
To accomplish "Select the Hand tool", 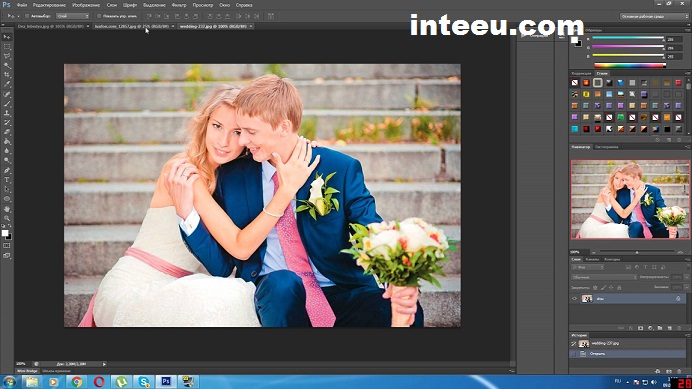I will (7, 208).
